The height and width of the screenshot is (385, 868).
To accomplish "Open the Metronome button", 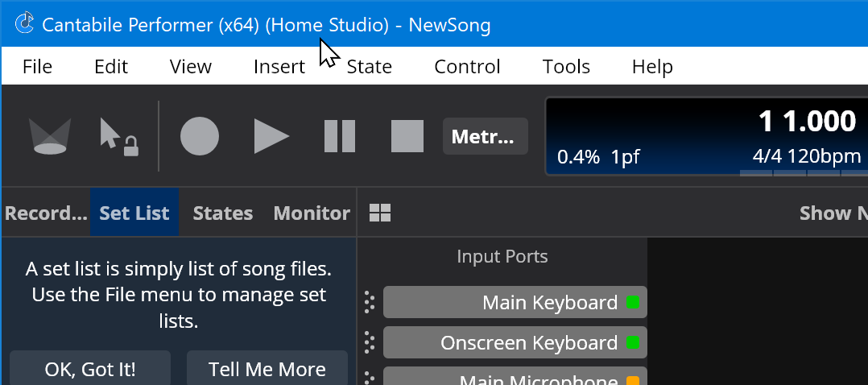I will 485,136.
